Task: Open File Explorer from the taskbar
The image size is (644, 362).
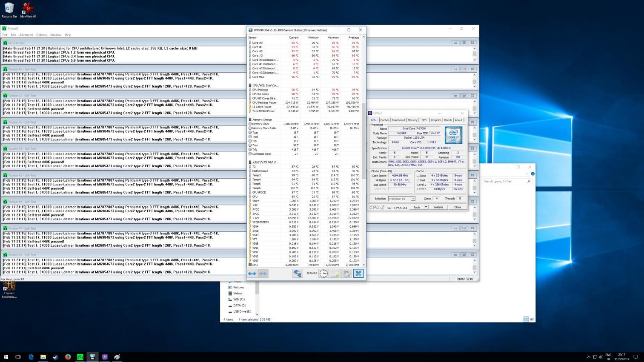Action: [43, 357]
